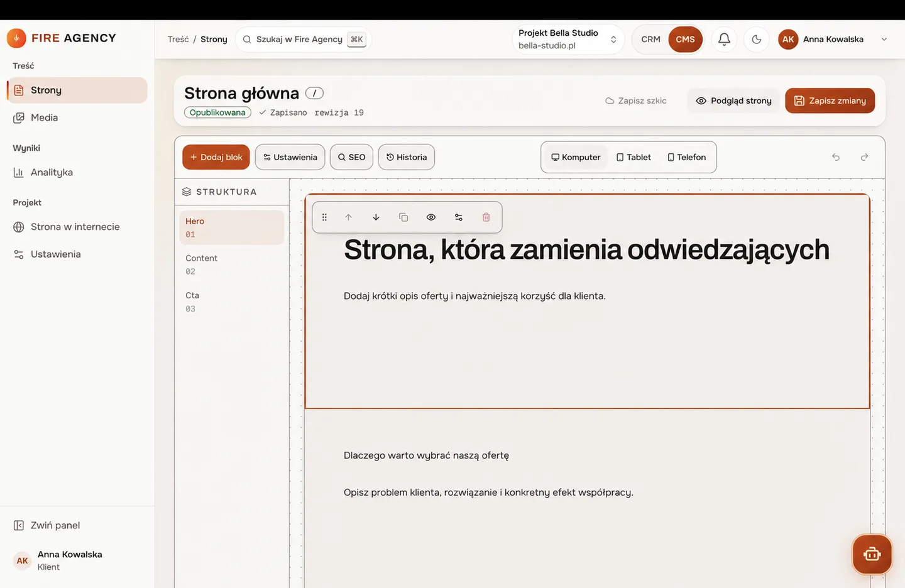Click the Struktura layers icon
Viewport: 905px width, 588px height.
[x=187, y=192]
